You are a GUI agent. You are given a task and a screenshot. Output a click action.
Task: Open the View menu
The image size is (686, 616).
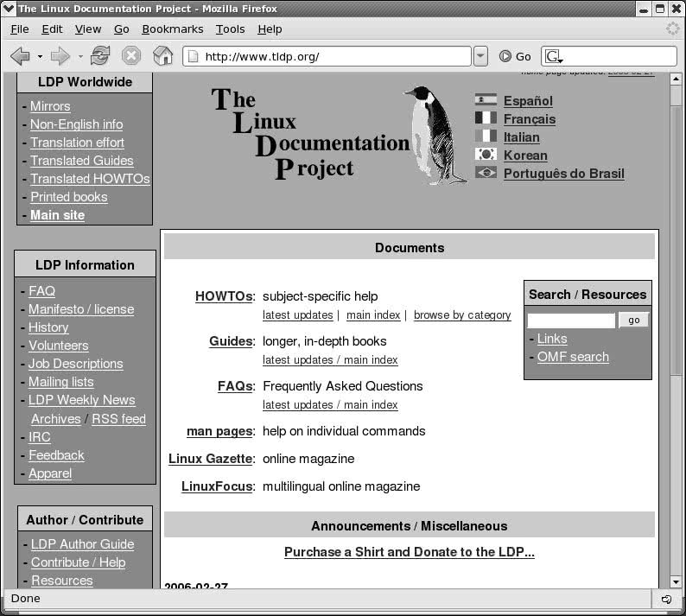(x=88, y=29)
